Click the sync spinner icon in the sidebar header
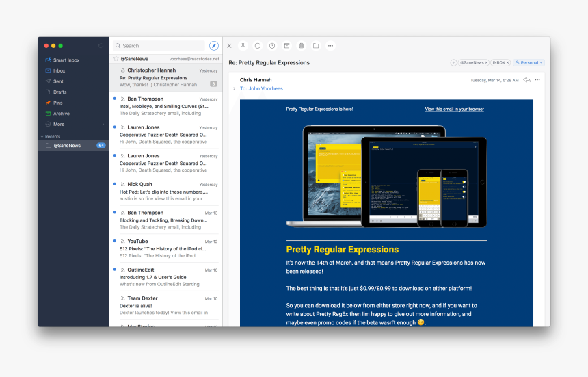 [x=101, y=46]
